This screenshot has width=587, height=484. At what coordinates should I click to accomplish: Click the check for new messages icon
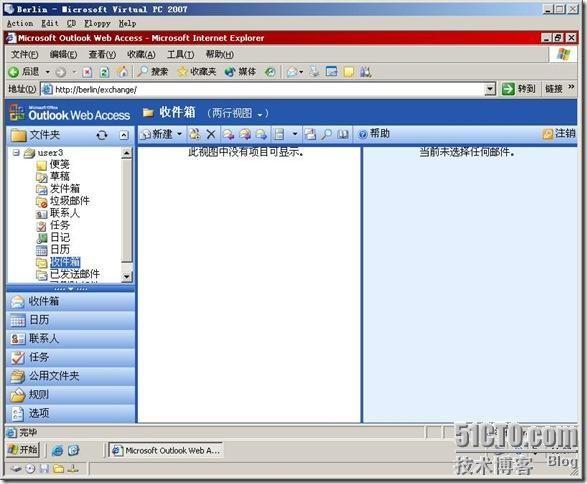(x=195, y=134)
